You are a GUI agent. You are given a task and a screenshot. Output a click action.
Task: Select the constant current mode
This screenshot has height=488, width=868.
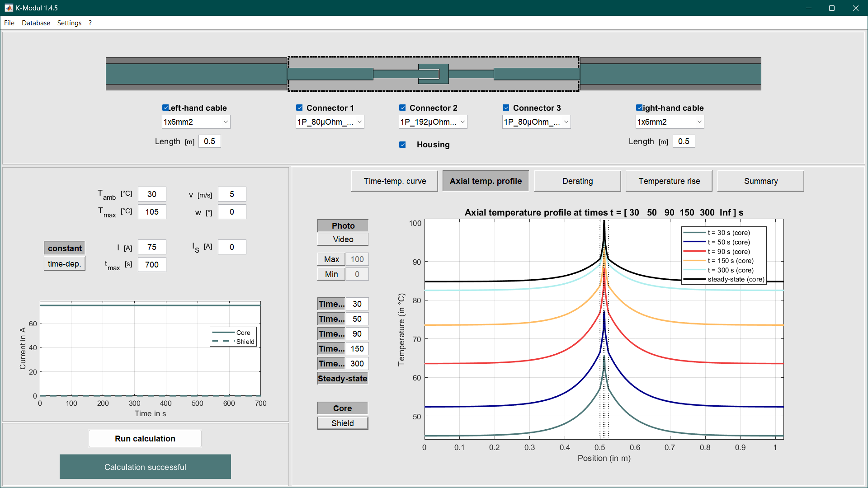click(65, 248)
